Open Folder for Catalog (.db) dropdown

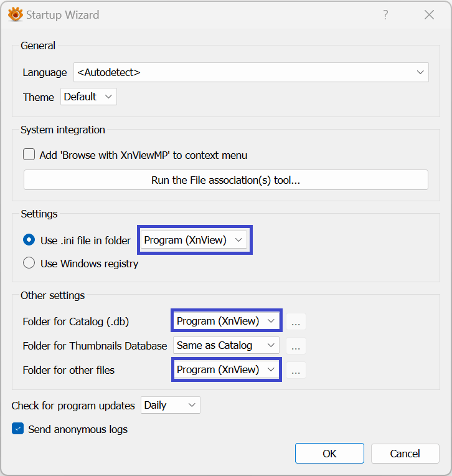coord(226,321)
